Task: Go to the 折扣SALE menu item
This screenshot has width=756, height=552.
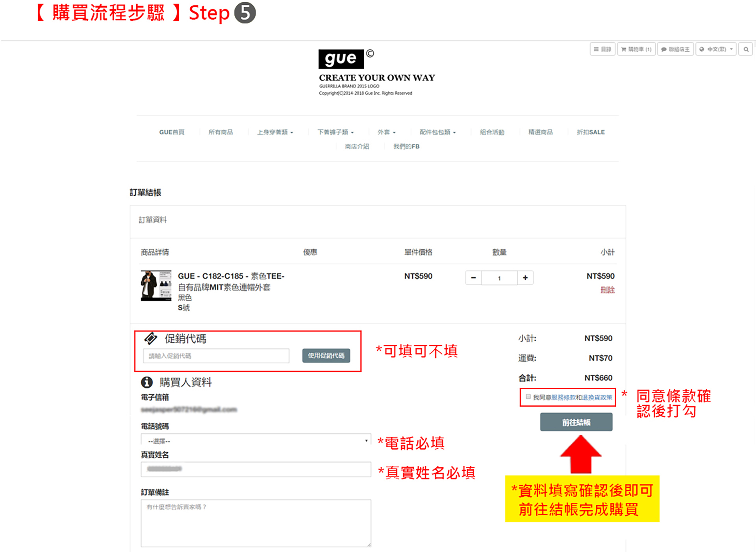Action: [x=590, y=132]
